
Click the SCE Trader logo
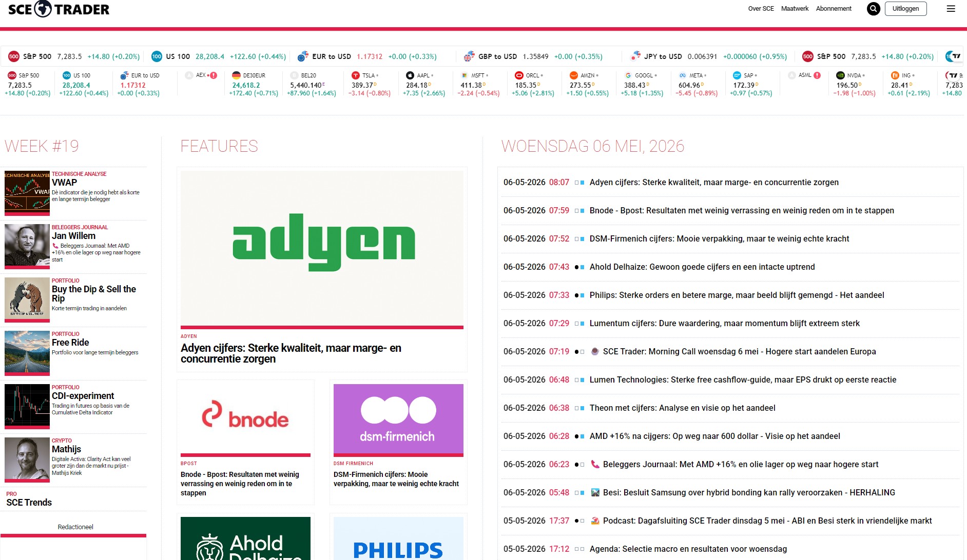pyautogui.click(x=59, y=9)
